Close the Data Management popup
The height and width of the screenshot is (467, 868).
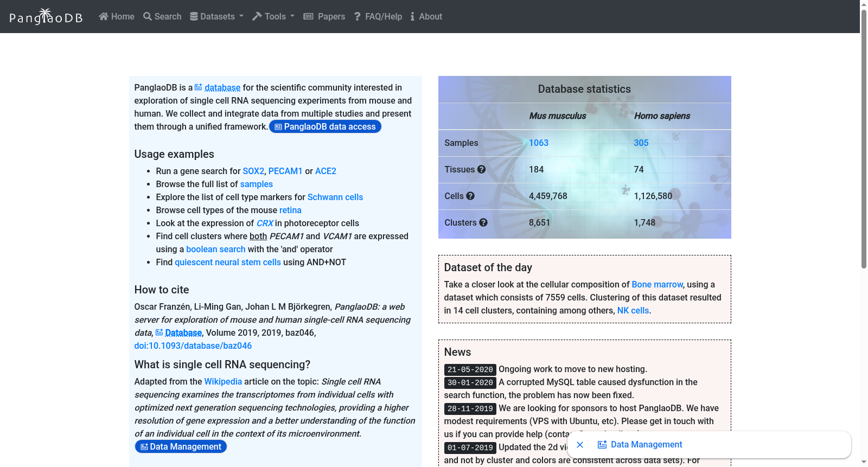click(x=580, y=445)
